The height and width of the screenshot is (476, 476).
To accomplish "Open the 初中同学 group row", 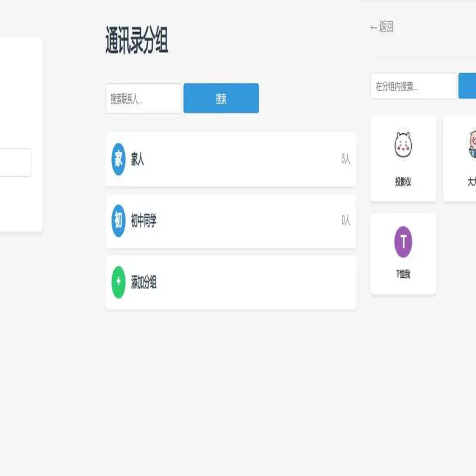I will 231,221.
